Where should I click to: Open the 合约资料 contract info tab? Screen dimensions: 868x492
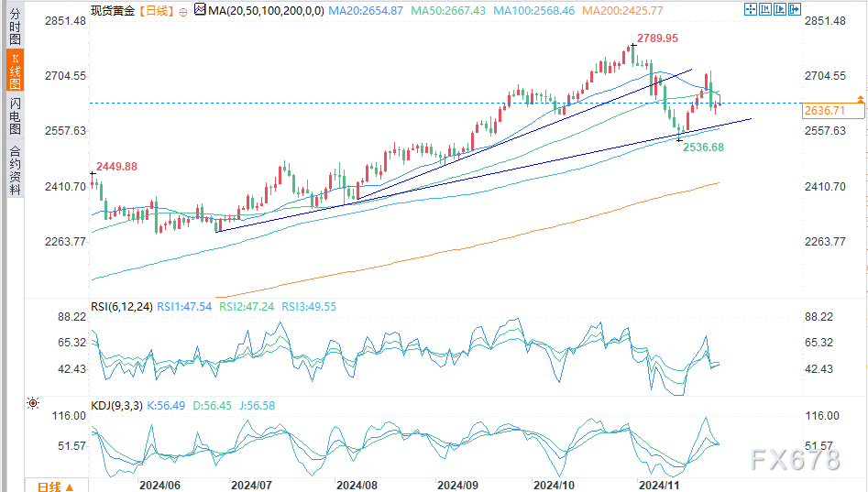15,169
